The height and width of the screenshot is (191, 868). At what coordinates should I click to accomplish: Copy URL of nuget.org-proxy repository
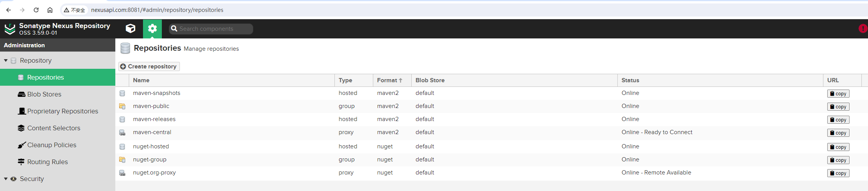[x=838, y=173]
